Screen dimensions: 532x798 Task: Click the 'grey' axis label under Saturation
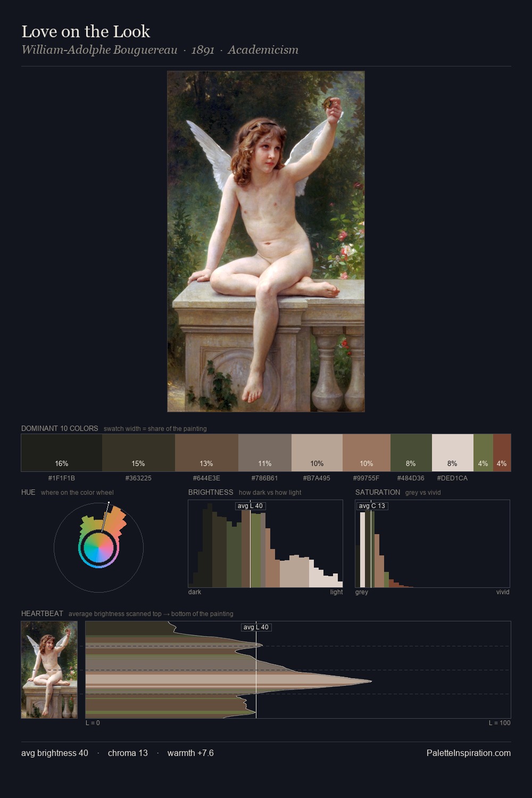362,592
